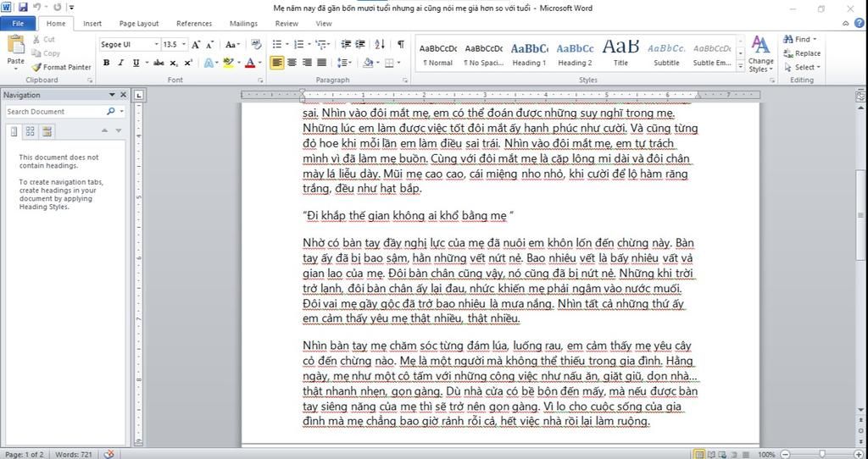The height and width of the screenshot is (459, 868).
Task: Toggle Subscript formatting
Action: (x=173, y=63)
